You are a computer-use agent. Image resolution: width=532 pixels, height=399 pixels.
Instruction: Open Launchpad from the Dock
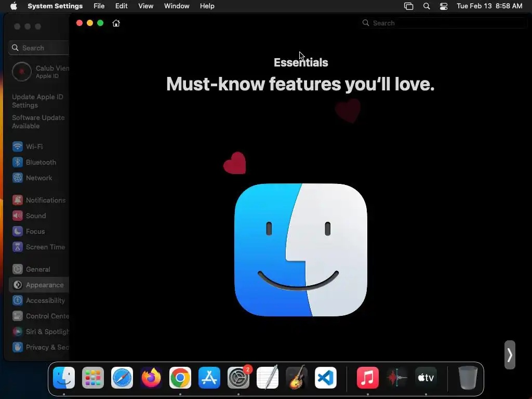tap(93, 378)
